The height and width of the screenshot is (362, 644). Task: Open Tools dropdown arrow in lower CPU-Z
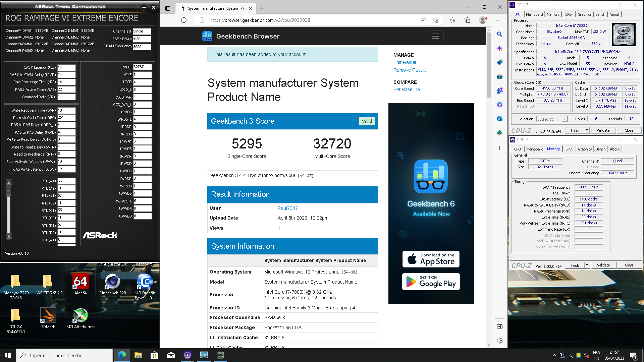click(587, 265)
